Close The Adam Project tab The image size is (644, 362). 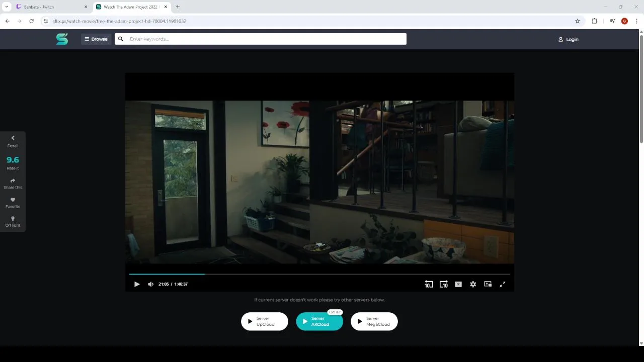(166, 7)
